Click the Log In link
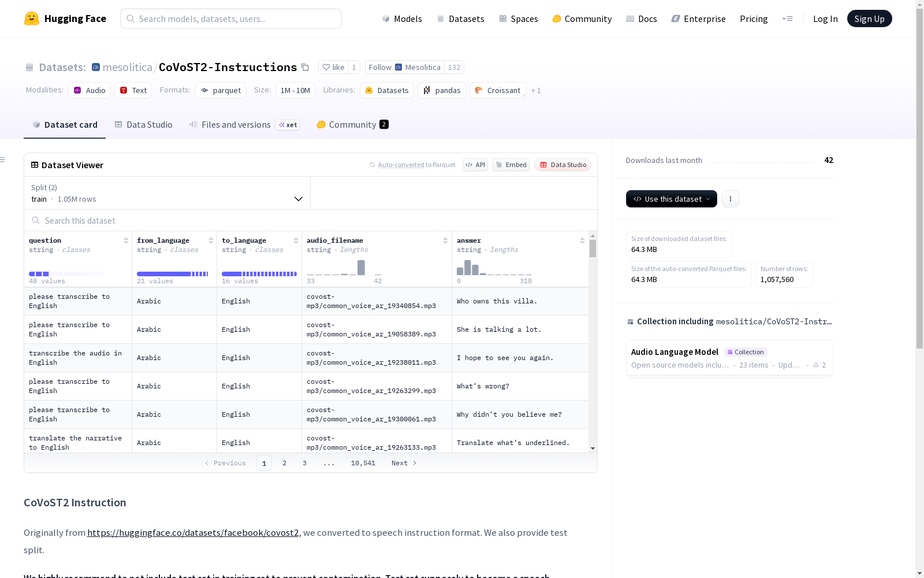This screenshot has height=578, width=924. pyautogui.click(x=825, y=18)
